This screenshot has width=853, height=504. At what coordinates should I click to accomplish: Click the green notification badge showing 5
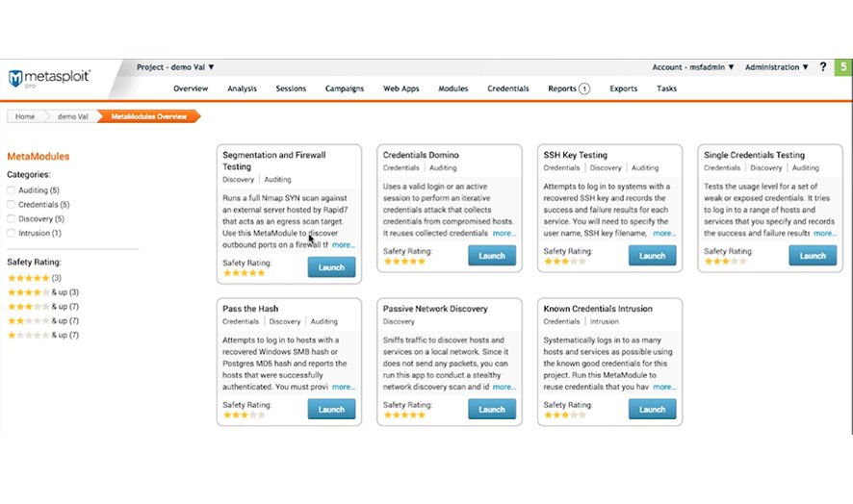(x=843, y=67)
